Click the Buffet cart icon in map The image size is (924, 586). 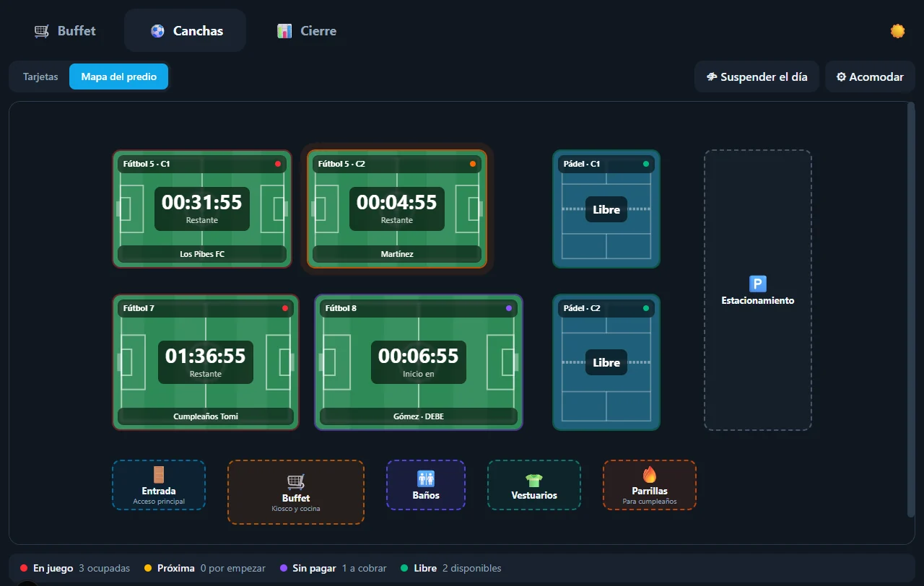[296, 481]
